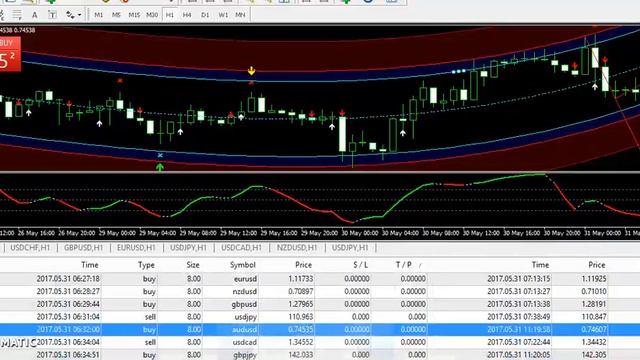Sort history by Type column header
The width and height of the screenshot is (640, 360).
(x=146, y=265)
